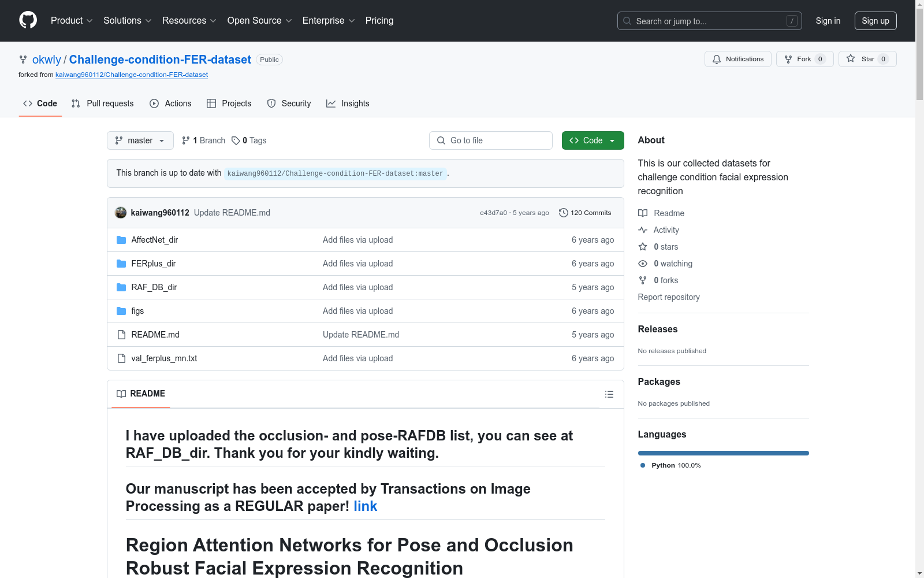Click the e43d7a0 commit hash

(494, 213)
